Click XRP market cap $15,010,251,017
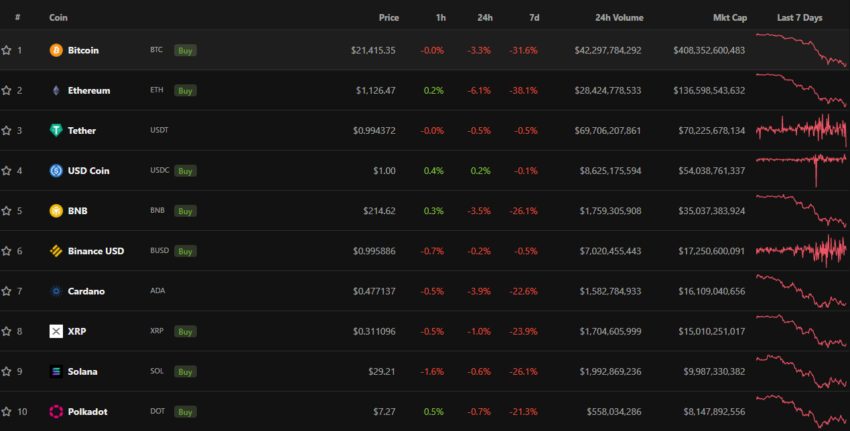This screenshot has height=431, width=850. coord(712,331)
